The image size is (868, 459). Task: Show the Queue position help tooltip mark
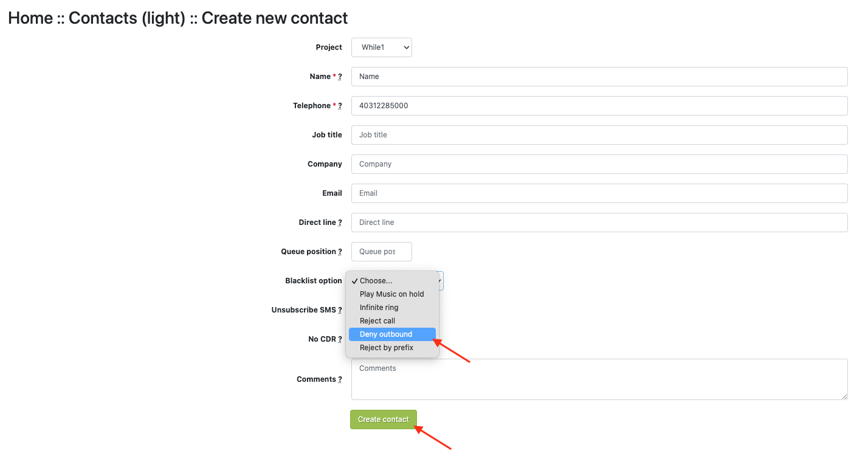340,252
